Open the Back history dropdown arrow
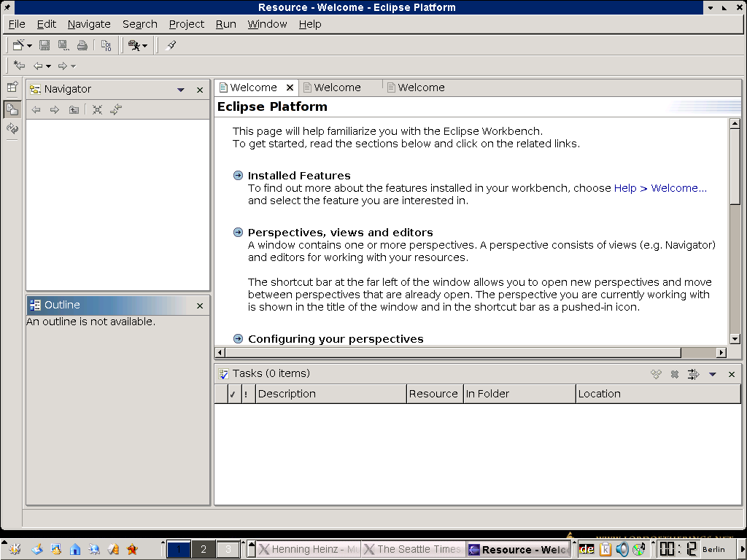The width and height of the screenshot is (747, 560). [49, 66]
